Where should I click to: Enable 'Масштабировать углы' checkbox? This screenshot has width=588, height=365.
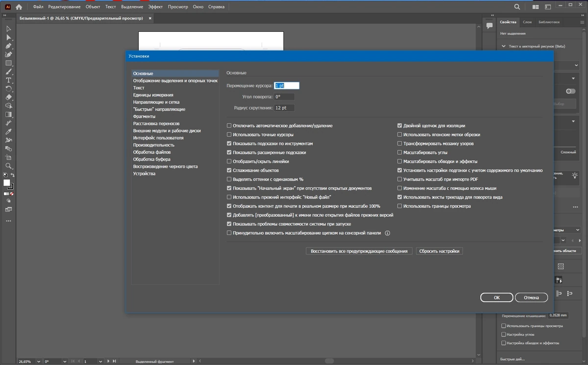399,152
